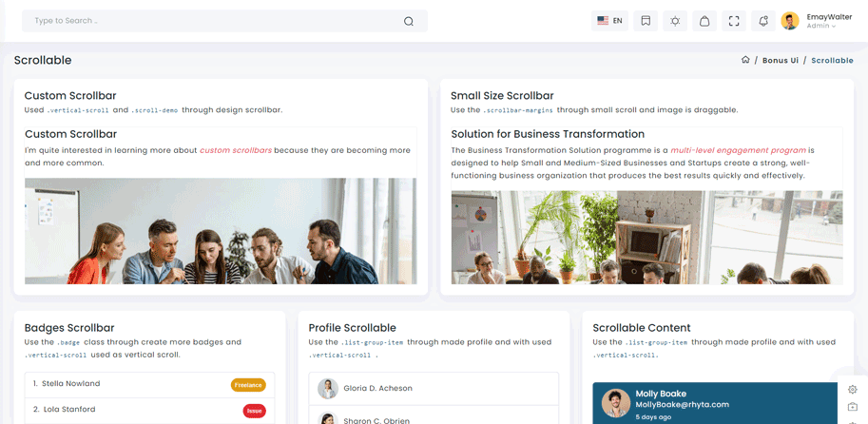Open the notifications bell icon
The image size is (868, 424).
tap(763, 21)
